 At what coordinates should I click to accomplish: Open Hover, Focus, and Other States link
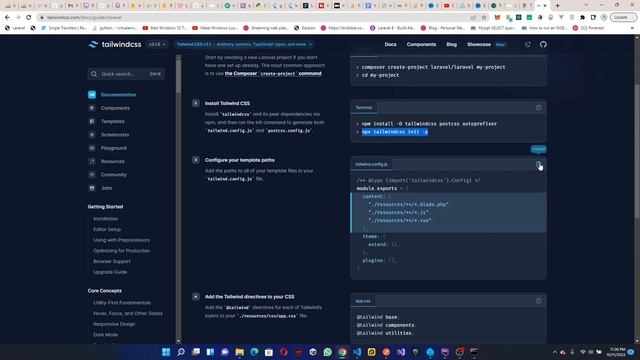[x=128, y=313]
